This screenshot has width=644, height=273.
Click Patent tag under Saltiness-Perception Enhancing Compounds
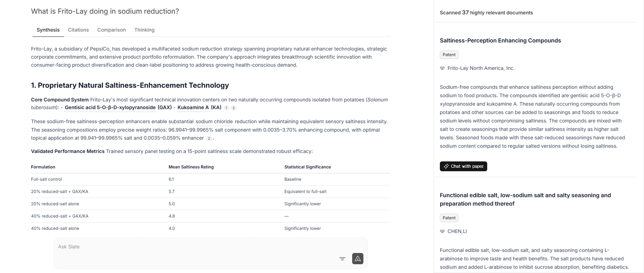click(449, 55)
